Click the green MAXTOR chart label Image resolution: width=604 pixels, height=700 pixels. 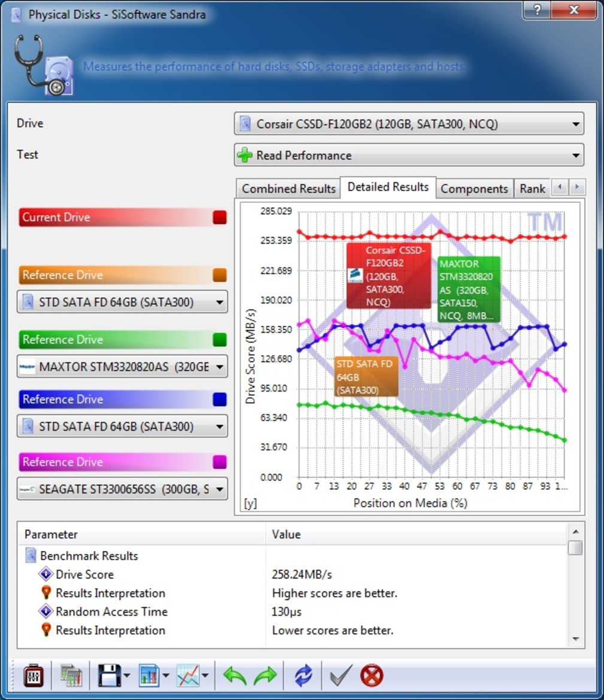(x=469, y=289)
